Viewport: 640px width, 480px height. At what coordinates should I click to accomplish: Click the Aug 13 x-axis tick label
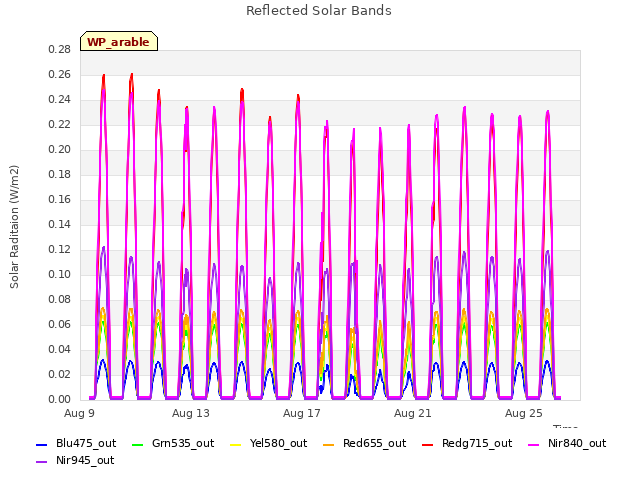[191, 413]
